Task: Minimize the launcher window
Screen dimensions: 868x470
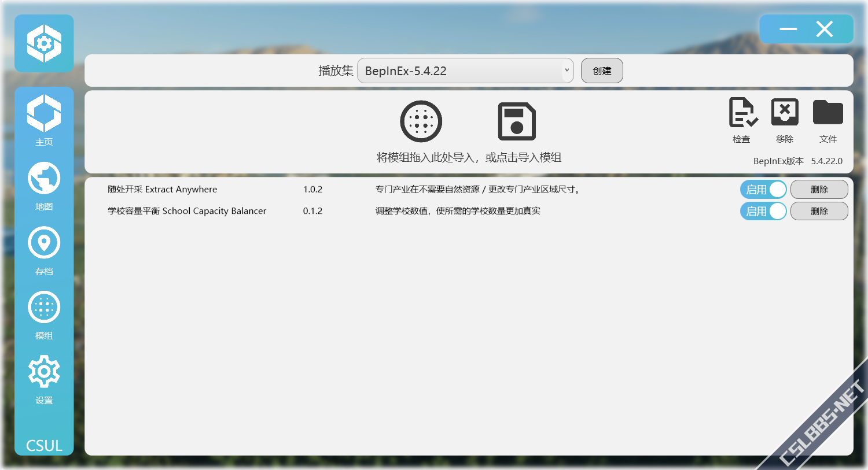Action: [x=788, y=29]
